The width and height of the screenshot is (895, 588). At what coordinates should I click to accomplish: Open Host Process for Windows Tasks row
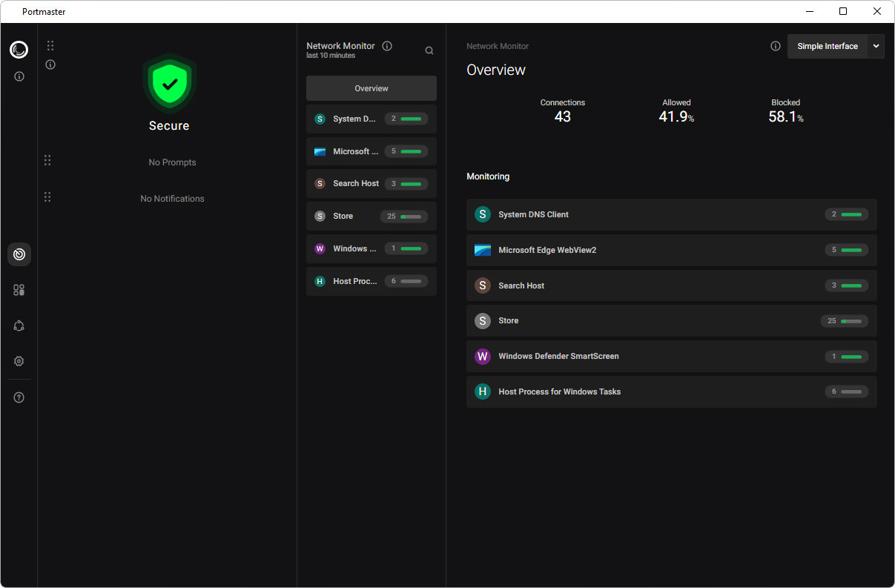pyautogui.click(x=672, y=392)
